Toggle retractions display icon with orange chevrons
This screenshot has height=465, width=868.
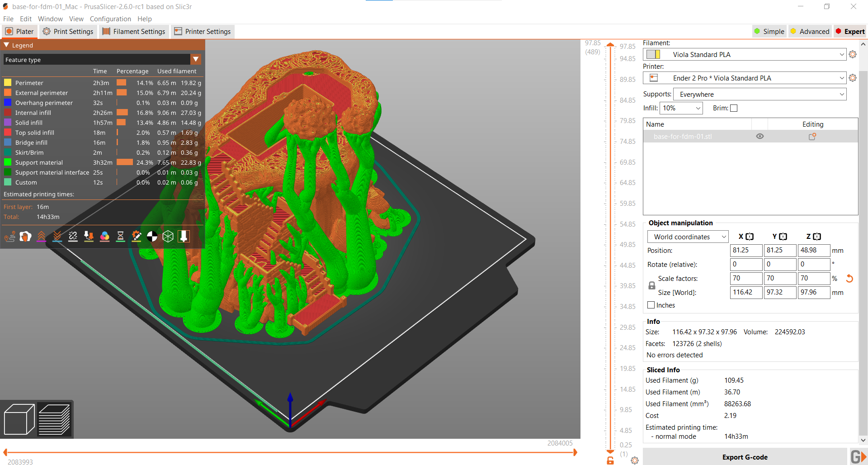click(42, 236)
